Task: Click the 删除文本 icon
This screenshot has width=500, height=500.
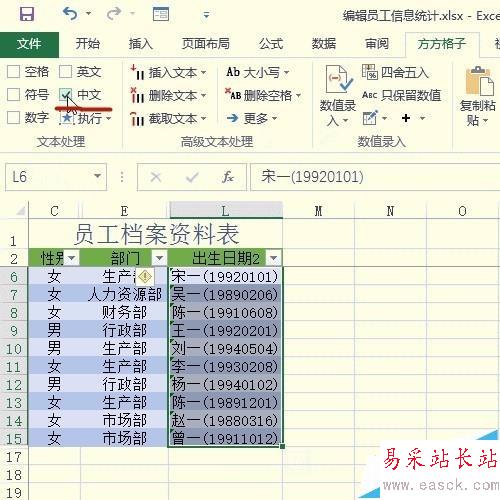Action: pos(137,96)
